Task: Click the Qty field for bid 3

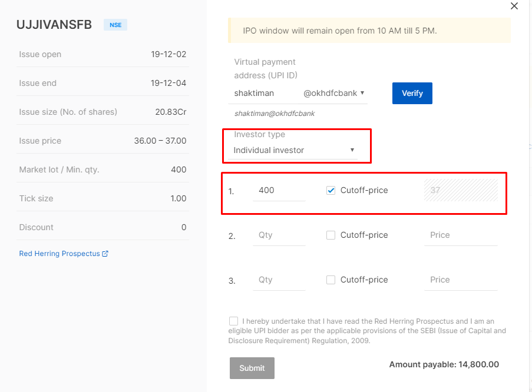Action: tap(279, 280)
